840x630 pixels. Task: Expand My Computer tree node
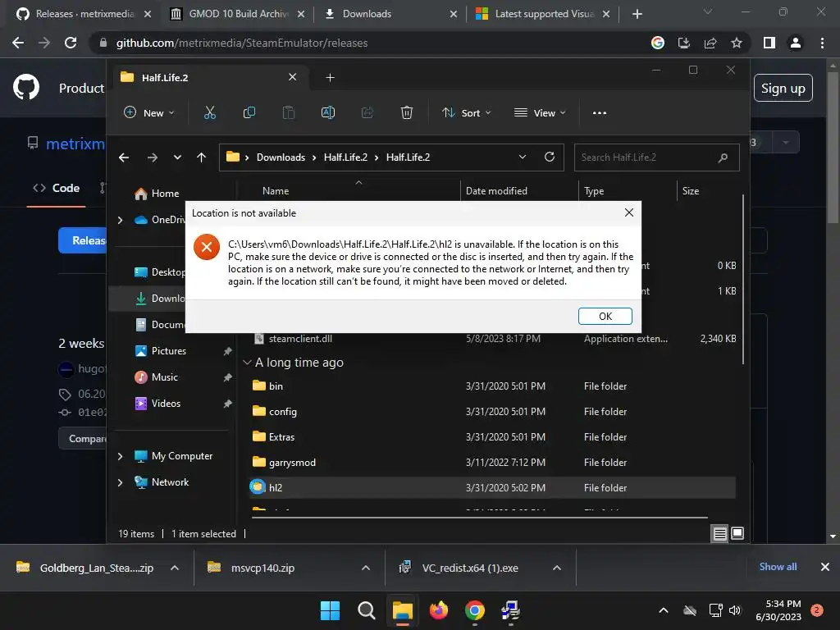120,456
